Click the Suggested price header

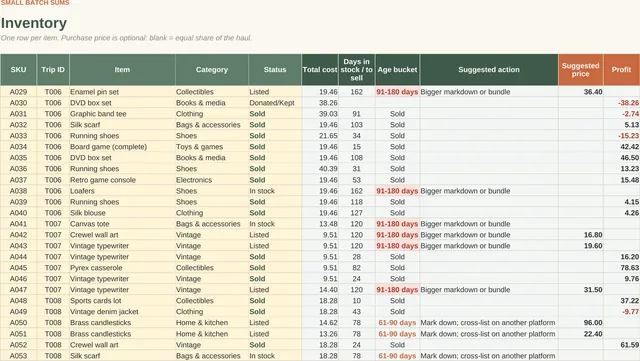[580, 69]
